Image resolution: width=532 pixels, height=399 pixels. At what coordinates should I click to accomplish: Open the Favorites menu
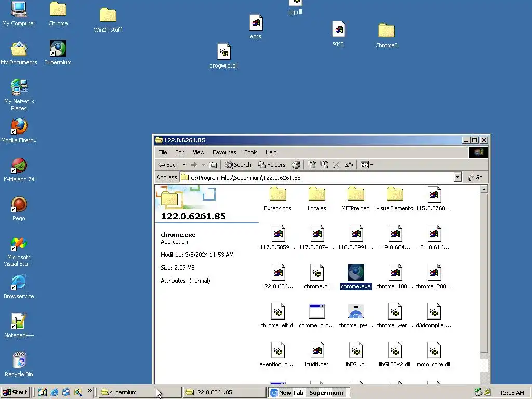pos(224,152)
